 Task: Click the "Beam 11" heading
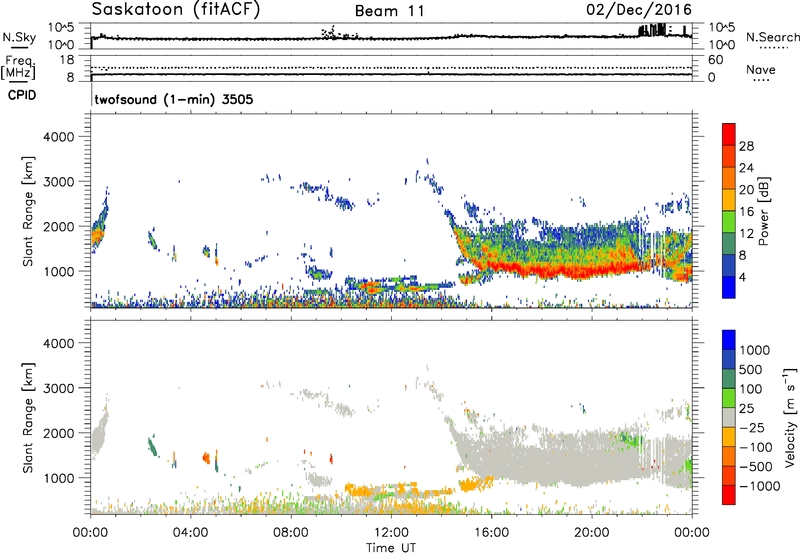(x=389, y=11)
